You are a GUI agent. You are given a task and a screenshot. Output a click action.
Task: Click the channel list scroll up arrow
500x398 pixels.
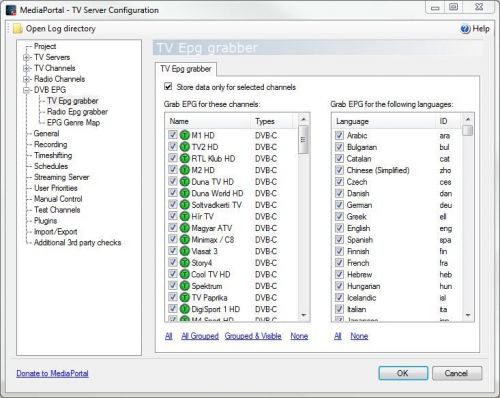(x=303, y=119)
